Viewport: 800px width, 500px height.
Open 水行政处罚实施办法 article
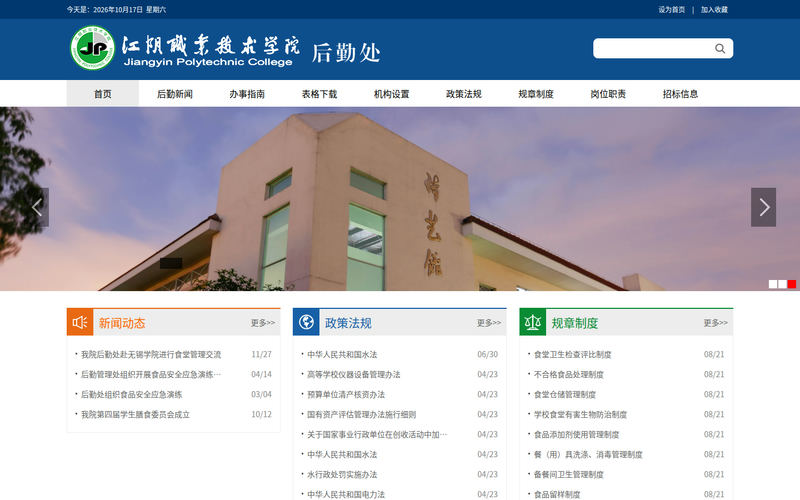342,474
